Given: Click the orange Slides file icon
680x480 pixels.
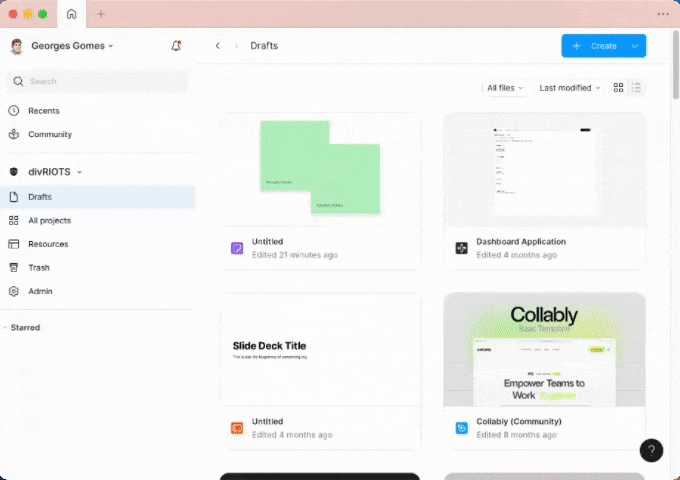Looking at the screenshot, I should pyautogui.click(x=237, y=428).
